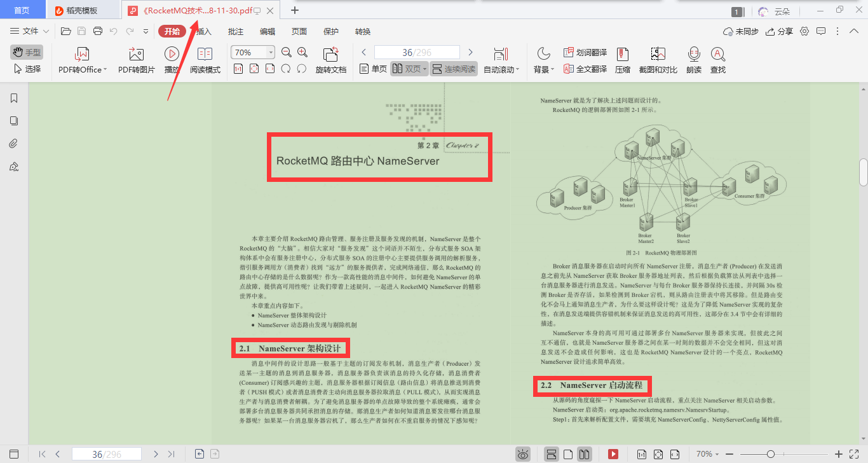
Task: Click the ribbon page number field
Action: 417,52
